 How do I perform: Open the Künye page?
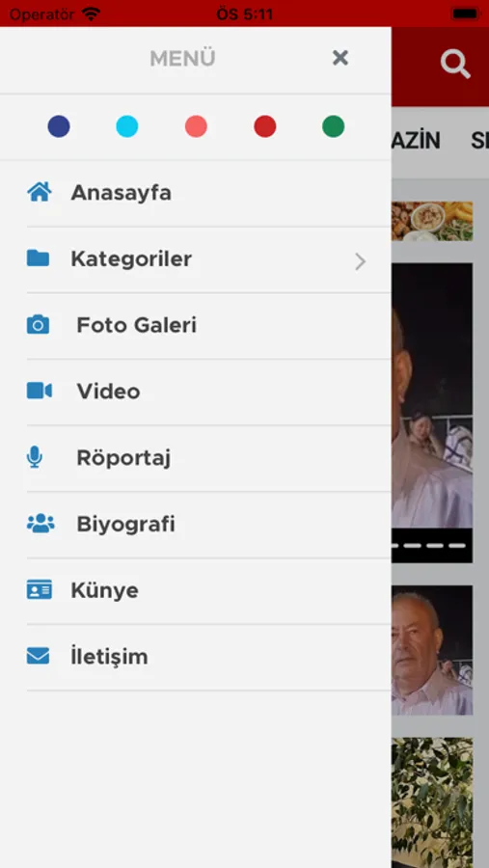pyautogui.click(x=208, y=590)
